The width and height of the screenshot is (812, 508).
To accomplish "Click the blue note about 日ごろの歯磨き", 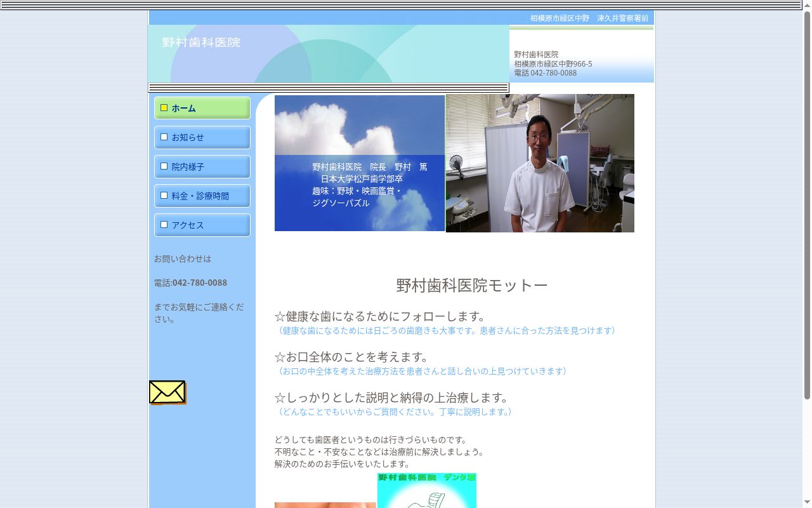I will pyautogui.click(x=447, y=330).
